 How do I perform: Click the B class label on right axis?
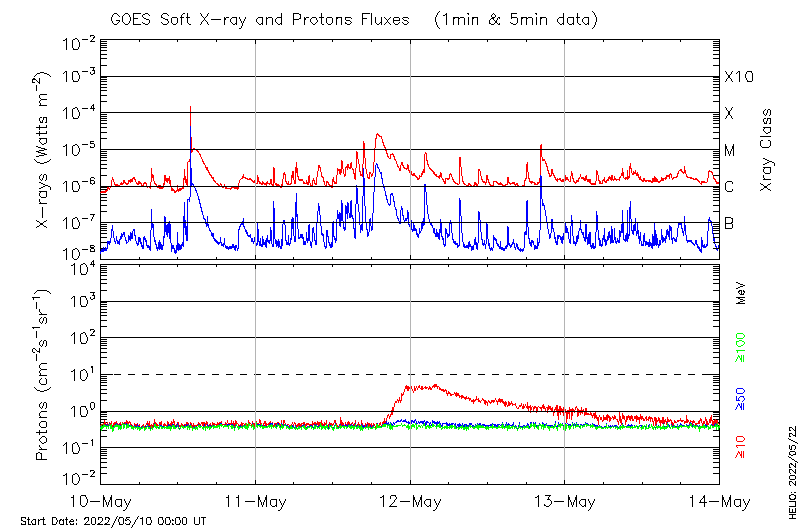[730, 223]
